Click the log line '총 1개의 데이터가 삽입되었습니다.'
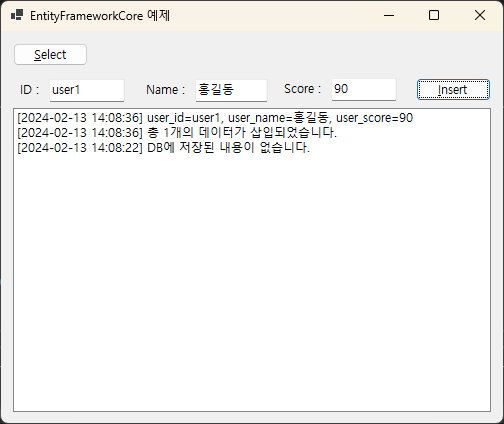Screen dimensions: 504x424 point(177,133)
